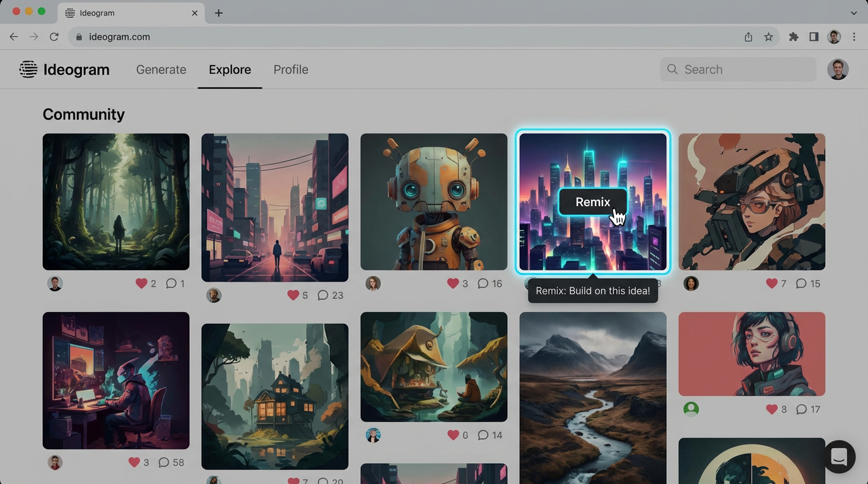
Task: Open the pink city street image
Action: pyautogui.click(x=275, y=207)
